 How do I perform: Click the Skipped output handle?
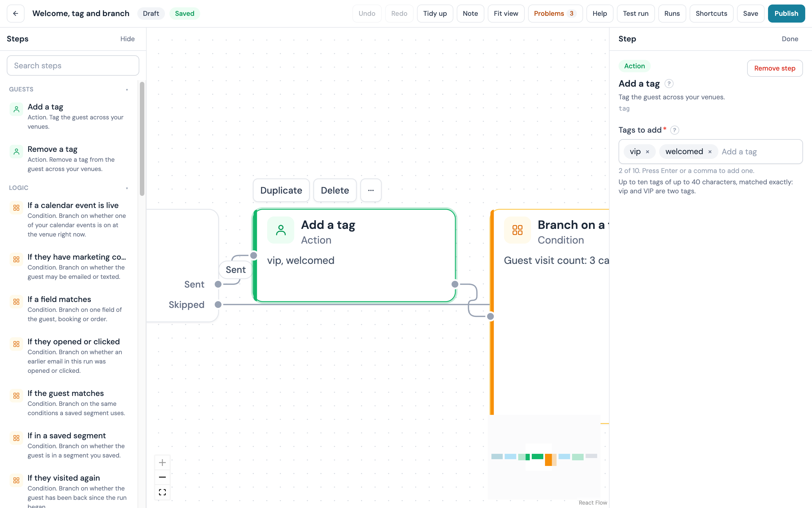[218, 305]
